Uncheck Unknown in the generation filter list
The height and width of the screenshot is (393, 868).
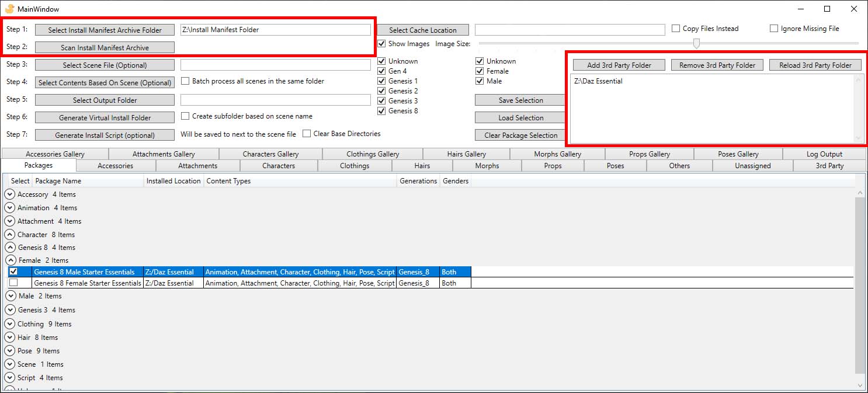(x=381, y=61)
